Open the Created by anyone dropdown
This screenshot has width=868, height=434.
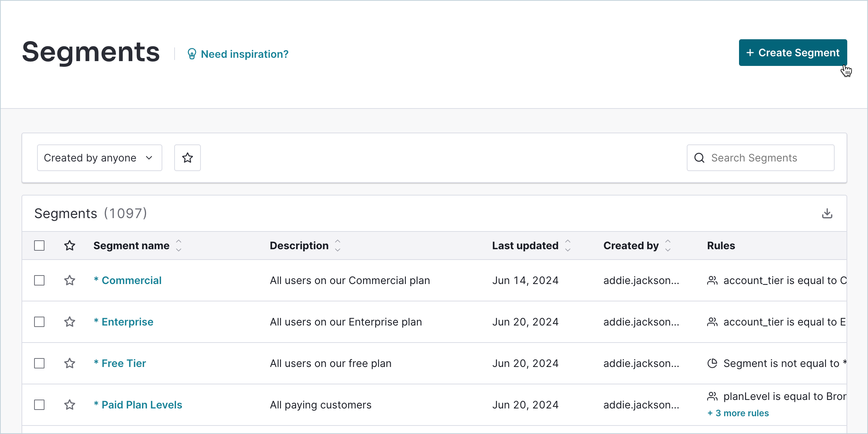point(99,158)
